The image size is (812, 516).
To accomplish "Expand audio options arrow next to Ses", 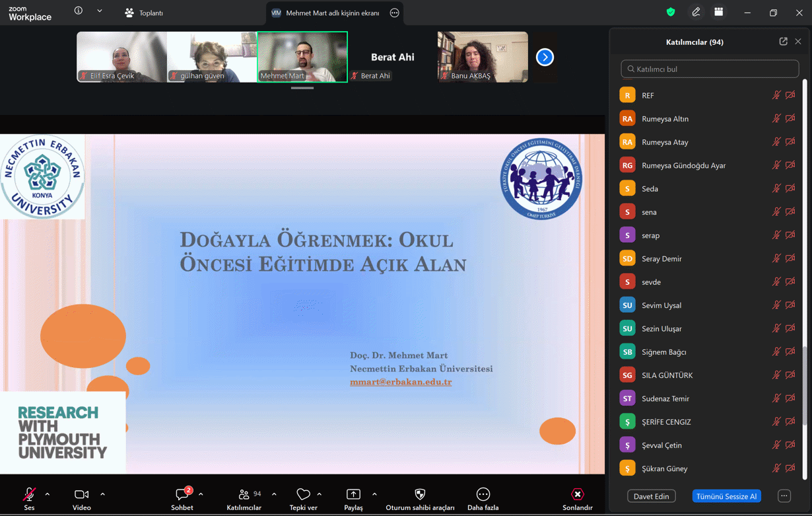I will coord(48,494).
